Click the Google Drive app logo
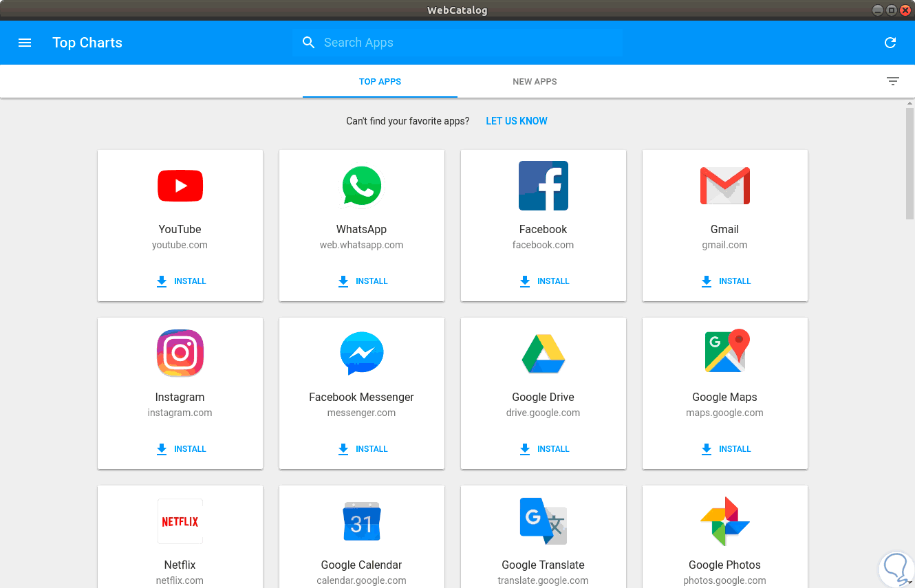The image size is (915, 588). [x=543, y=353]
